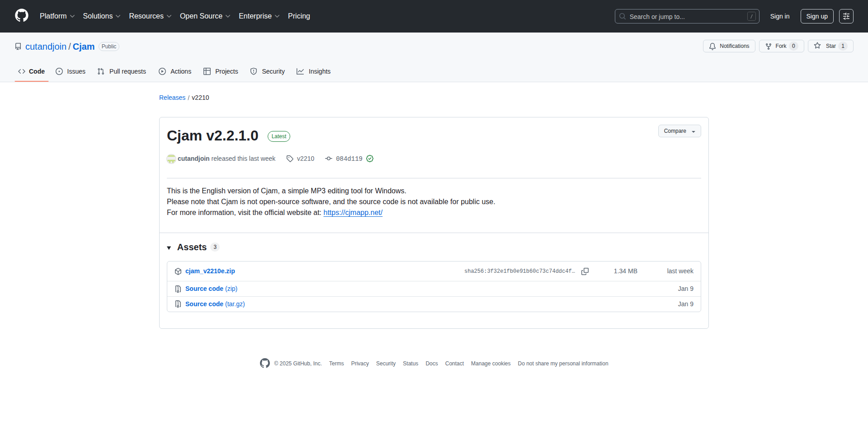Open the Enterprise dropdown menu
The image size is (868, 425).
[x=259, y=16]
